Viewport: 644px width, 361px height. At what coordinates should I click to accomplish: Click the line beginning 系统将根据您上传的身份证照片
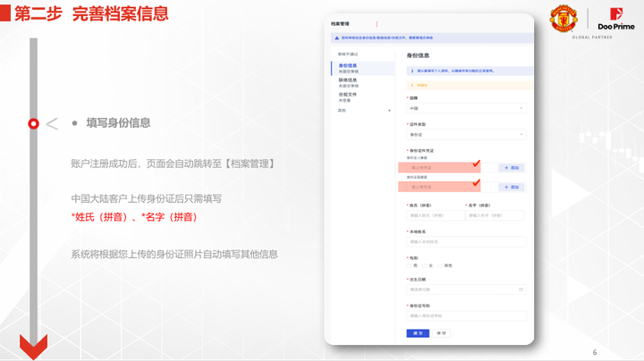(174, 255)
